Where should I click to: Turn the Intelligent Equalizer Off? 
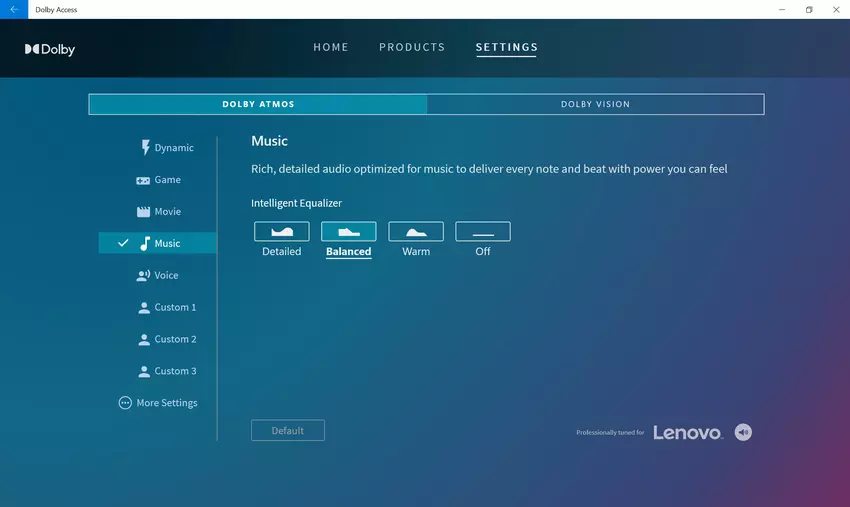[x=482, y=232]
